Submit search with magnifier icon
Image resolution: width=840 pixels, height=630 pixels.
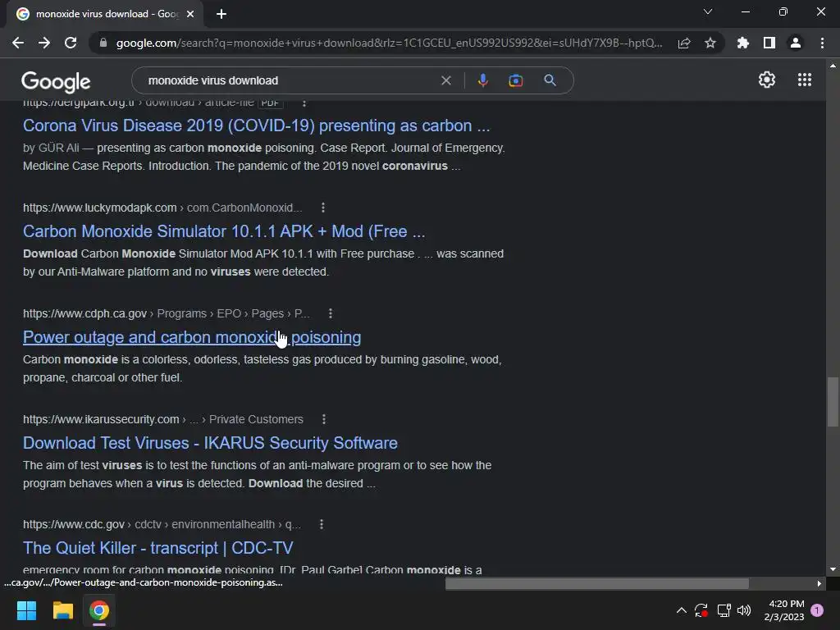(550, 80)
